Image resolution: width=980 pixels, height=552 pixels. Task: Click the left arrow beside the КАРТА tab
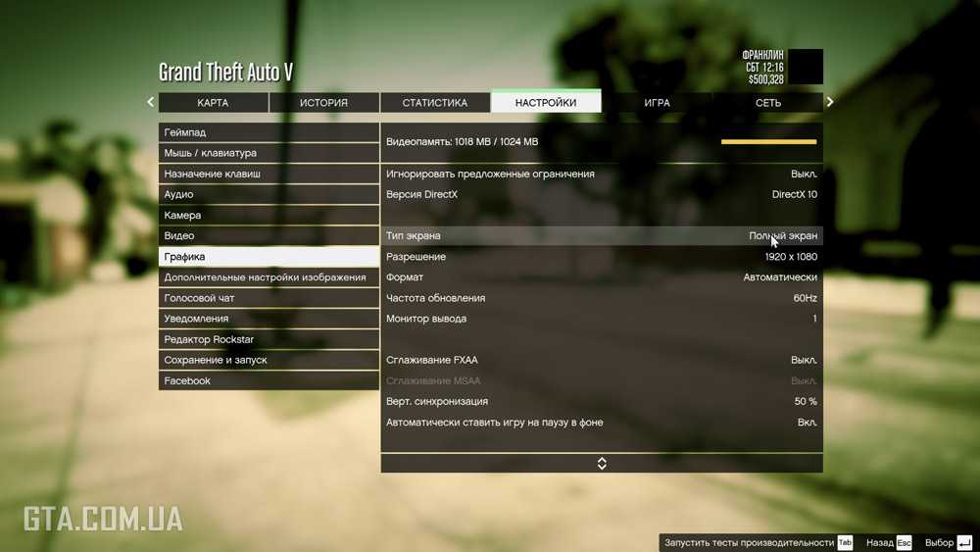pos(150,102)
